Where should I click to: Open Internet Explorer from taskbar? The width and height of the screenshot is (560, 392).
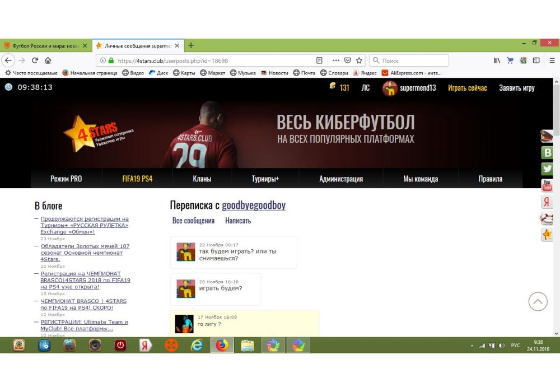pyautogui.click(x=197, y=345)
